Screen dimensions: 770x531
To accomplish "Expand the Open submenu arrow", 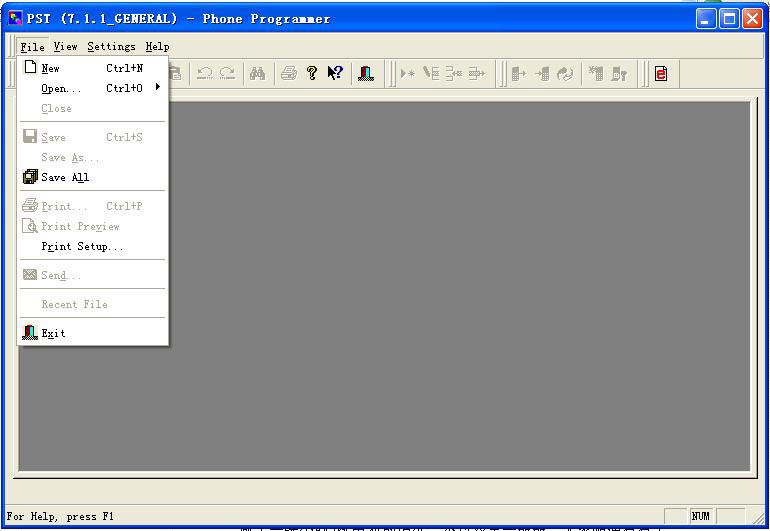I will 157,88.
